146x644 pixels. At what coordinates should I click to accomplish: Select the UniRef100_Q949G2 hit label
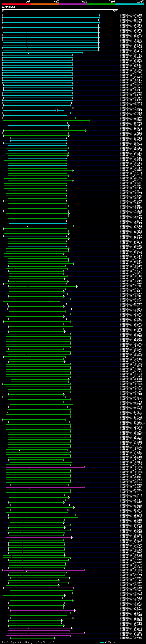tap(131, 65)
